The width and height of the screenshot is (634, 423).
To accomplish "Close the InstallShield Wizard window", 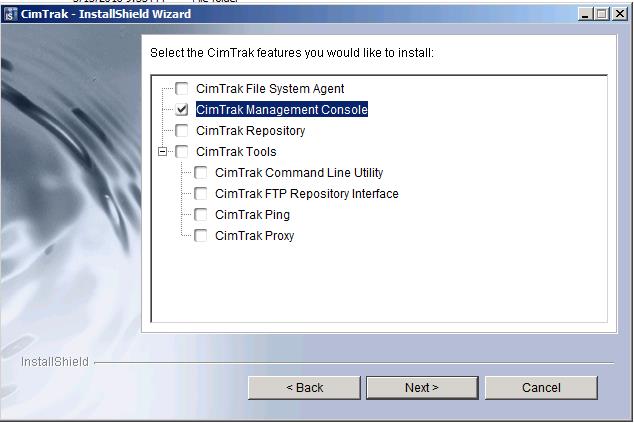I will click(x=622, y=14).
